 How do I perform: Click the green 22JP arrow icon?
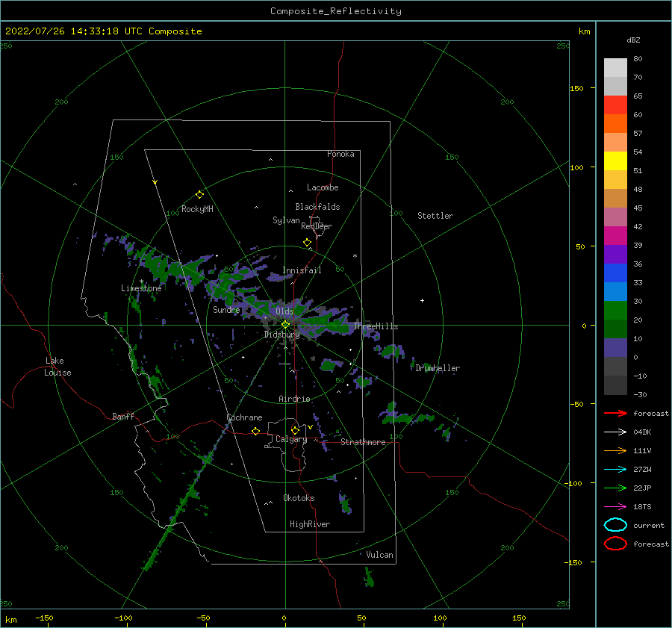(615, 488)
